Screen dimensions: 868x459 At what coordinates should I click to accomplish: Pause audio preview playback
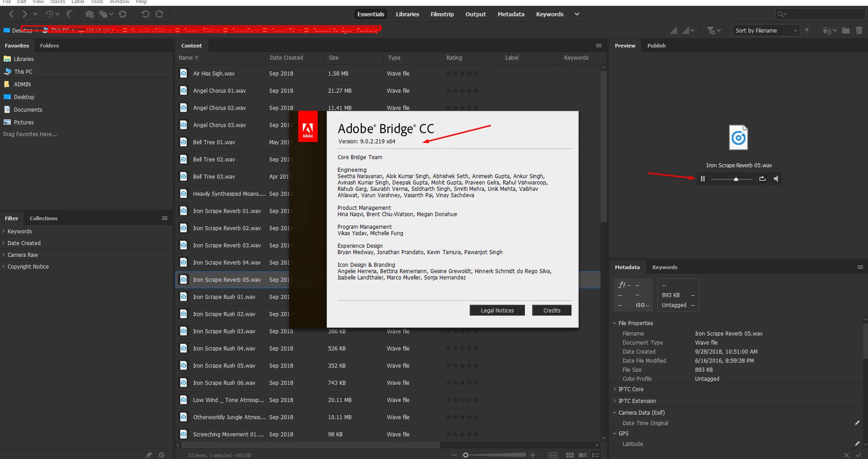(x=703, y=179)
